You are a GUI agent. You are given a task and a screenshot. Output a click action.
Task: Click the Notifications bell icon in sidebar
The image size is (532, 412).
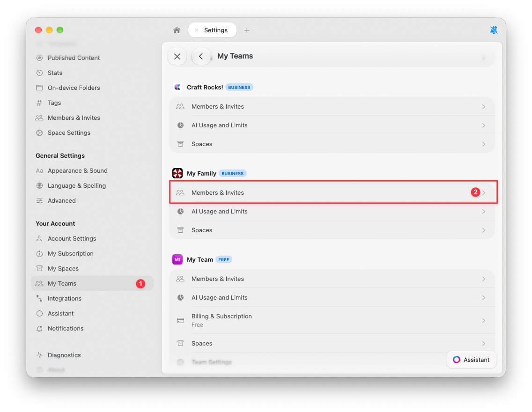click(x=39, y=328)
